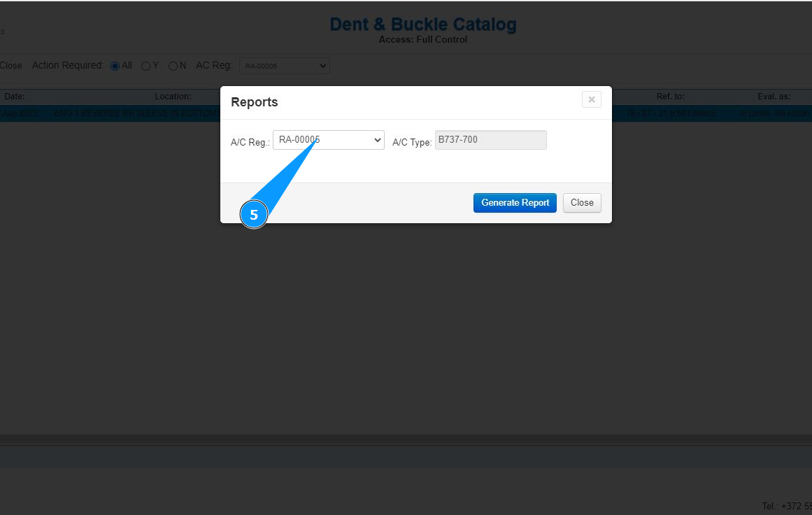Click the Location: column header
The width and height of the screenshot is (812, 515).
tap(173, 97)
